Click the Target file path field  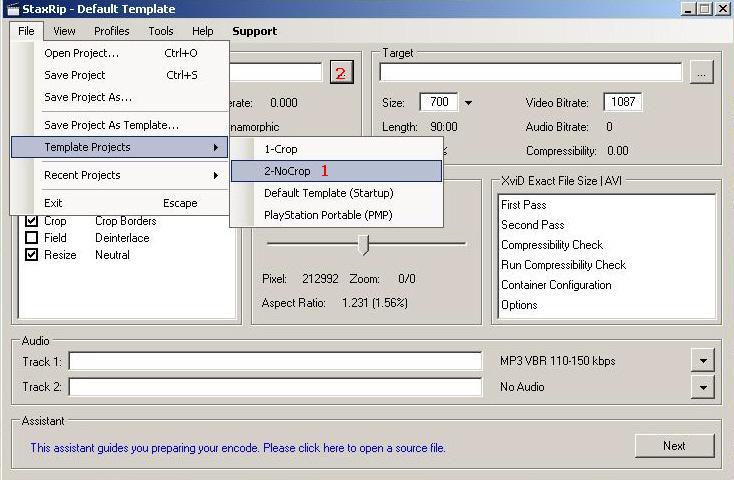531,72
